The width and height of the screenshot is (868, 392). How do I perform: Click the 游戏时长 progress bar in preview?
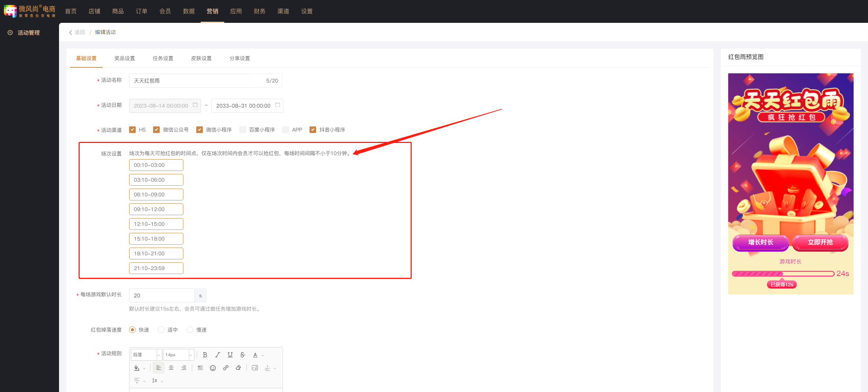(783, 274)
